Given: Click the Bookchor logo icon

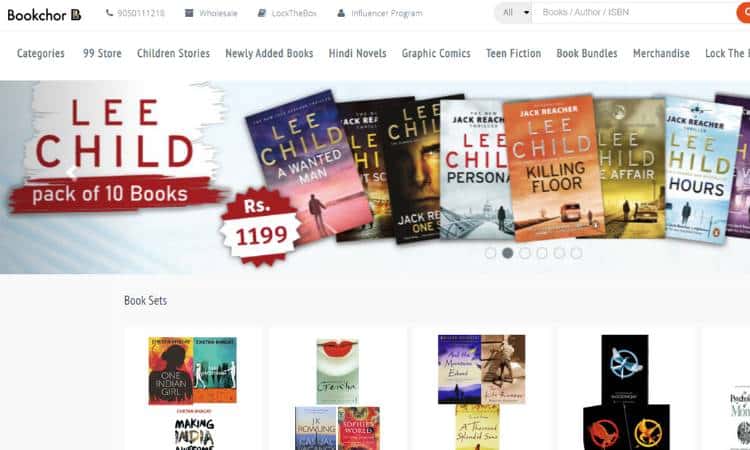Looking at the screenshot, I should coord(76,14).
